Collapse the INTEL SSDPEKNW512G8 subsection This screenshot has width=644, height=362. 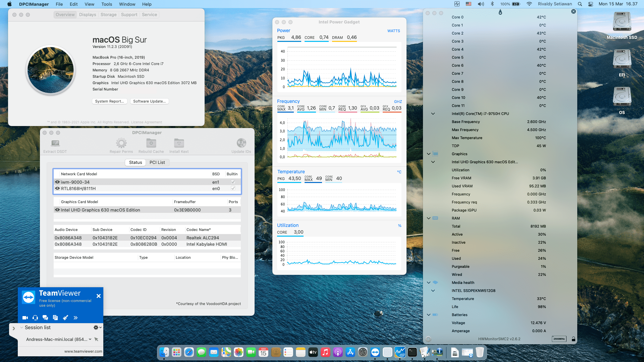tap(433, 291)
